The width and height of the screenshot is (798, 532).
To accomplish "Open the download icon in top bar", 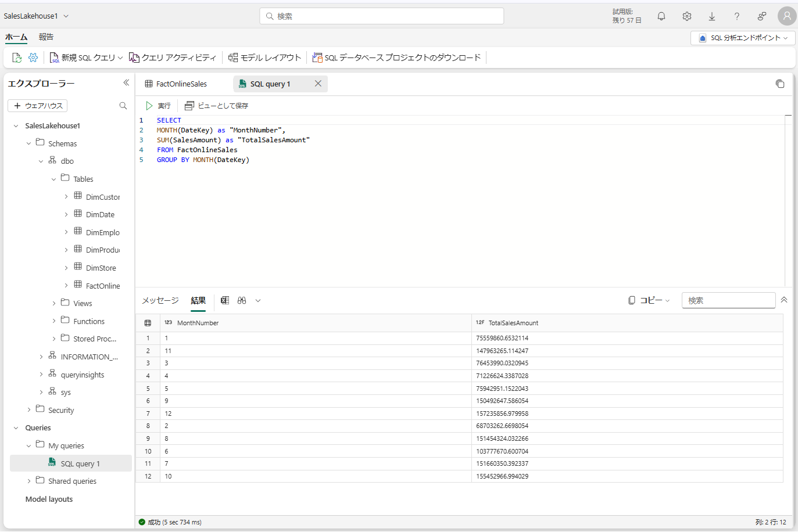I will pos(712,16).
